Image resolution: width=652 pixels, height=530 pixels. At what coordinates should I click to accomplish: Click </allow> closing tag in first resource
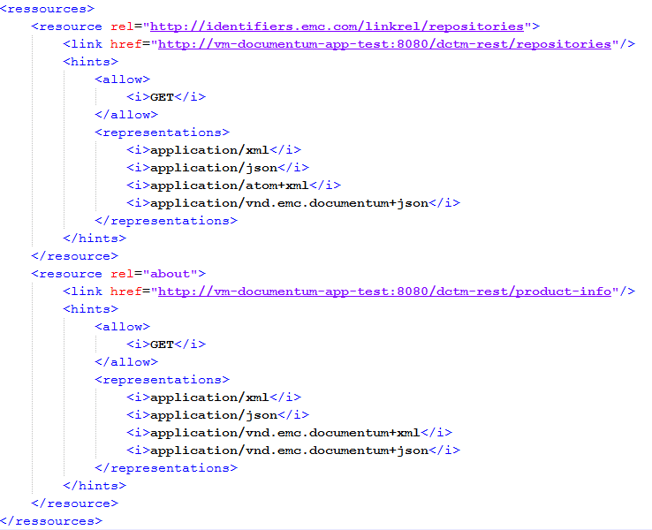[126, 115]
